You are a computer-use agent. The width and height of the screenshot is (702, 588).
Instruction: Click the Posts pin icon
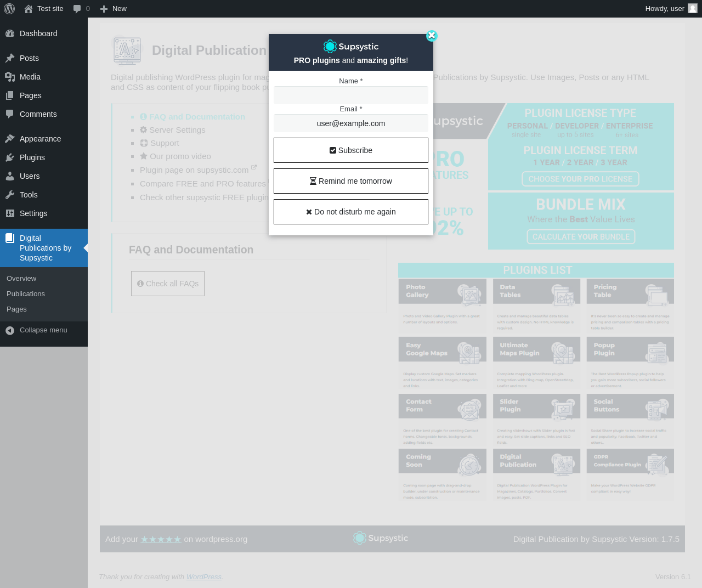tap(10, 58)
